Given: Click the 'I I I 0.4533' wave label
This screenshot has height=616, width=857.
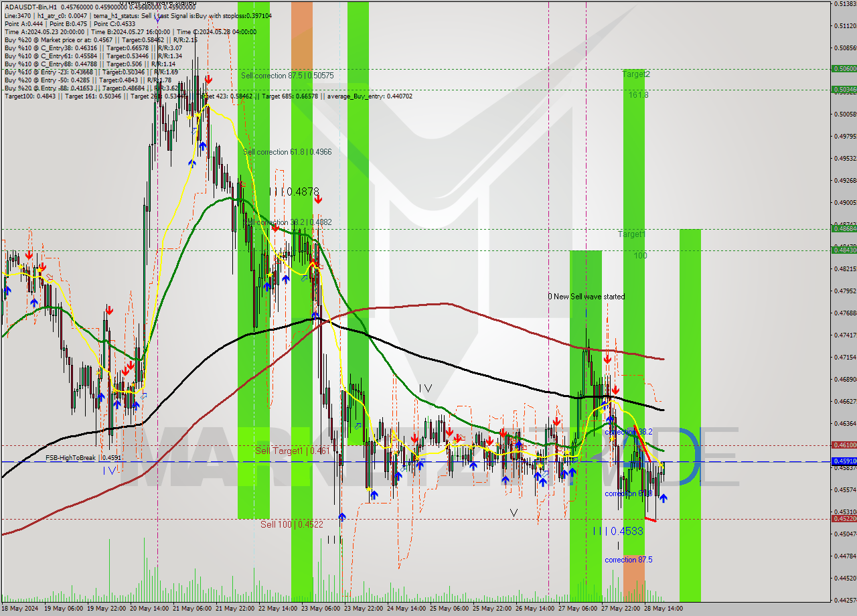Looking at the screenshot, I should (618, 531).
